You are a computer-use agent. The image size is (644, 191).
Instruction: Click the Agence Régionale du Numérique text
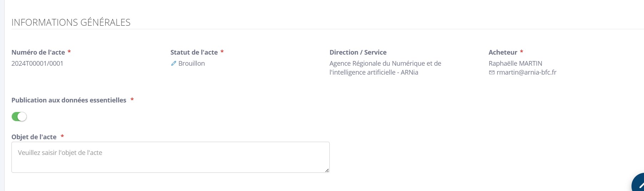click(385, 64)
